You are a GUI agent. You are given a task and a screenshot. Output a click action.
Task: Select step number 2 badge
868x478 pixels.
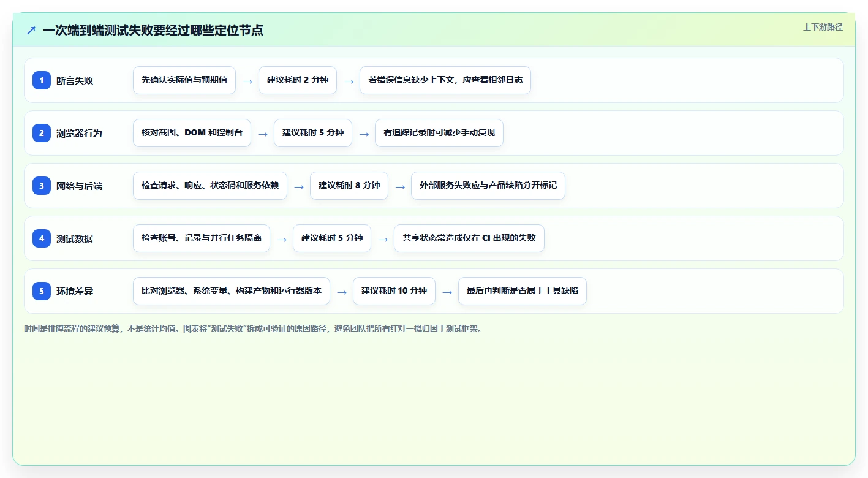(x=42, y=132)
